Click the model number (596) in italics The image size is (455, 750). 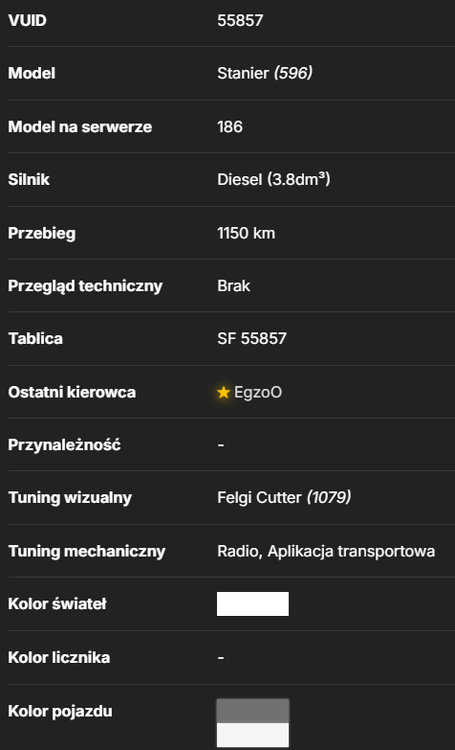tap(293, 73)
